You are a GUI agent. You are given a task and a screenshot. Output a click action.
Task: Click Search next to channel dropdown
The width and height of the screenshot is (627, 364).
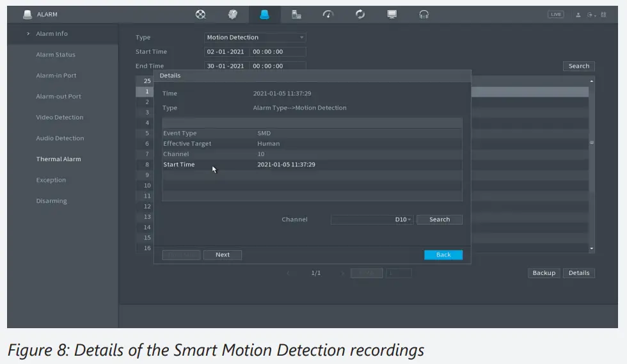pyautogui.click(x=439, y=219)
